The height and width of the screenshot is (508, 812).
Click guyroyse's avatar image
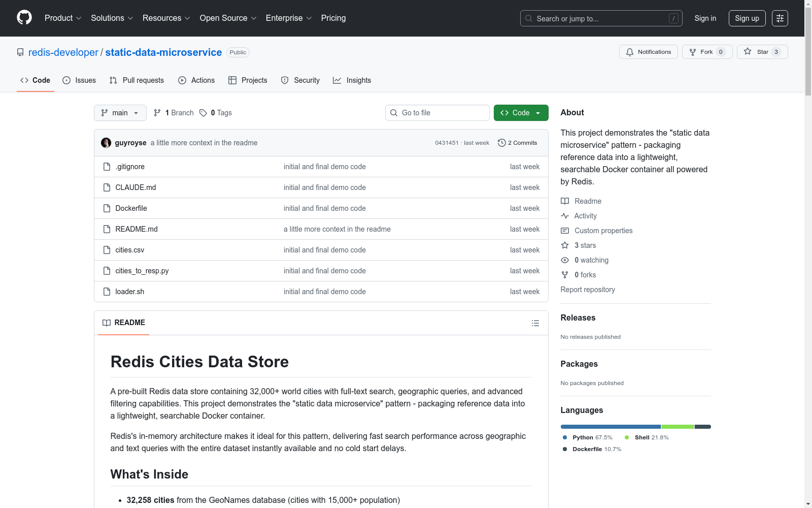tap(106, 143)
